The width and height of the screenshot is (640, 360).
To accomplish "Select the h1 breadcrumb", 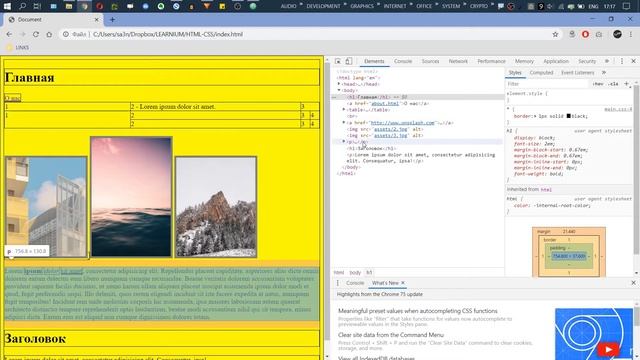I will coord(369,272).
